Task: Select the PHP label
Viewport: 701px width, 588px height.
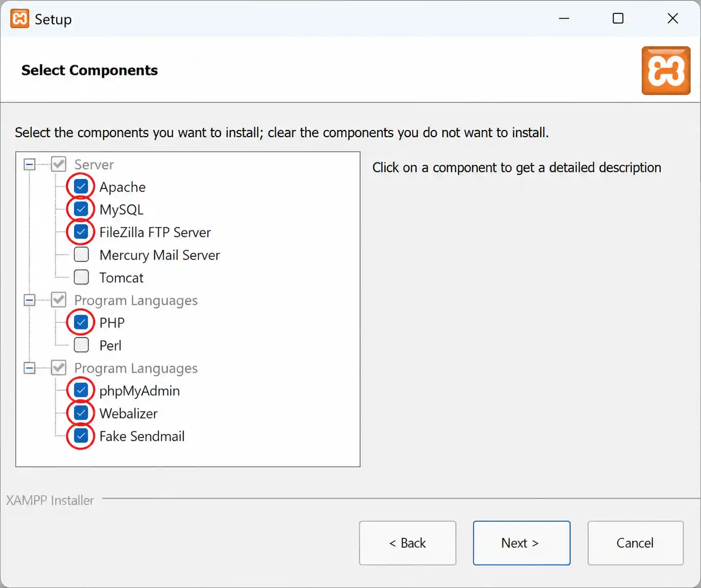Action: click(x=112, y=323)
